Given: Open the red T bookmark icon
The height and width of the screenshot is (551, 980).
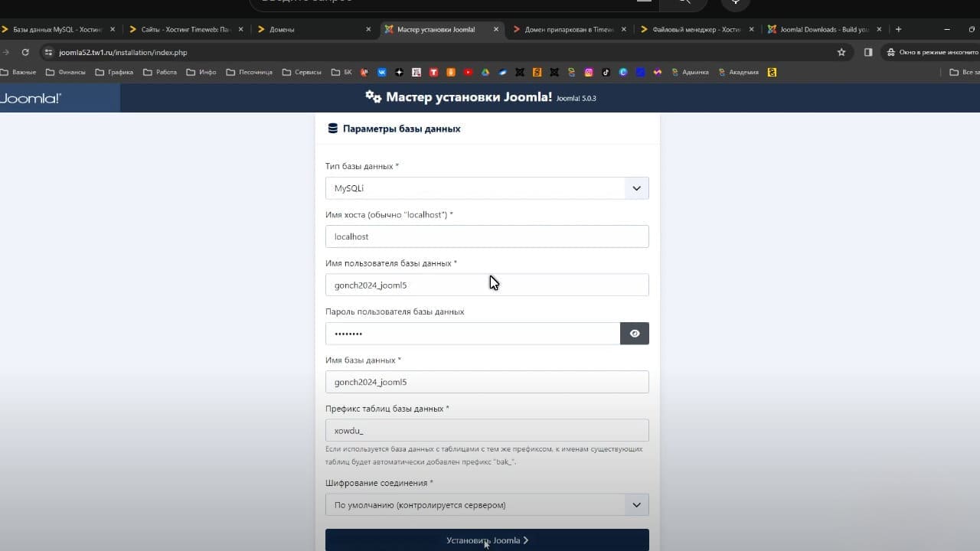Looking at the screenshot, I should click(433, 72).
